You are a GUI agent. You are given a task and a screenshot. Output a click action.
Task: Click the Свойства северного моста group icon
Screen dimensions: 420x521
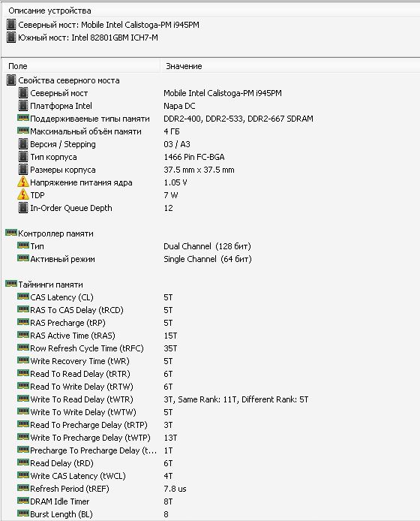pyautogui.click(x=11, y=80)
